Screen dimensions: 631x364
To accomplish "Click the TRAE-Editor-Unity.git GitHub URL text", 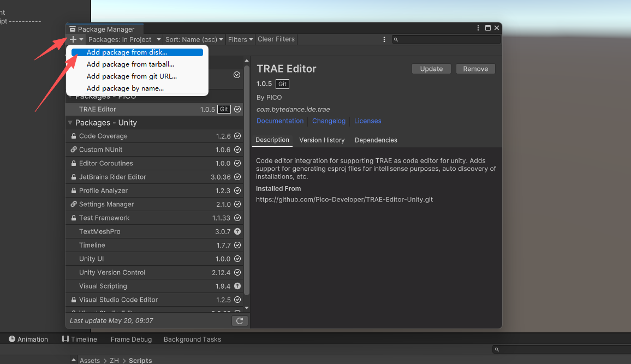I will [x=344, y=200].
